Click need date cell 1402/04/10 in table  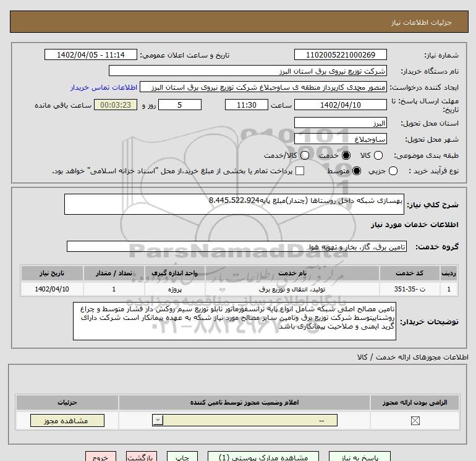pos(52,289)
